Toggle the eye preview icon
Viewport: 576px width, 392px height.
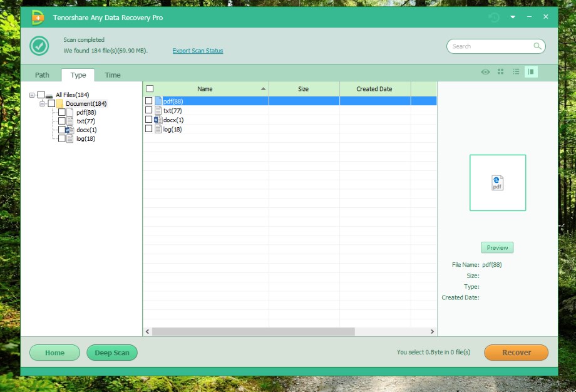tap(485, 72)
